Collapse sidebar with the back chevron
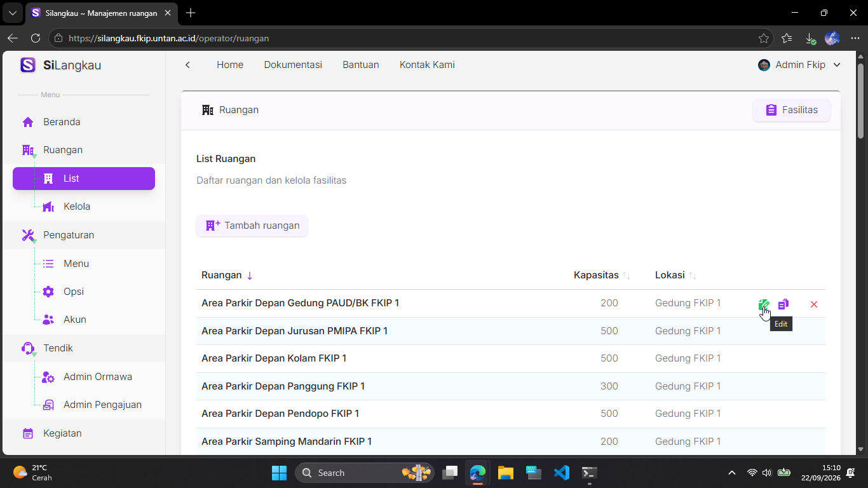 187,65
